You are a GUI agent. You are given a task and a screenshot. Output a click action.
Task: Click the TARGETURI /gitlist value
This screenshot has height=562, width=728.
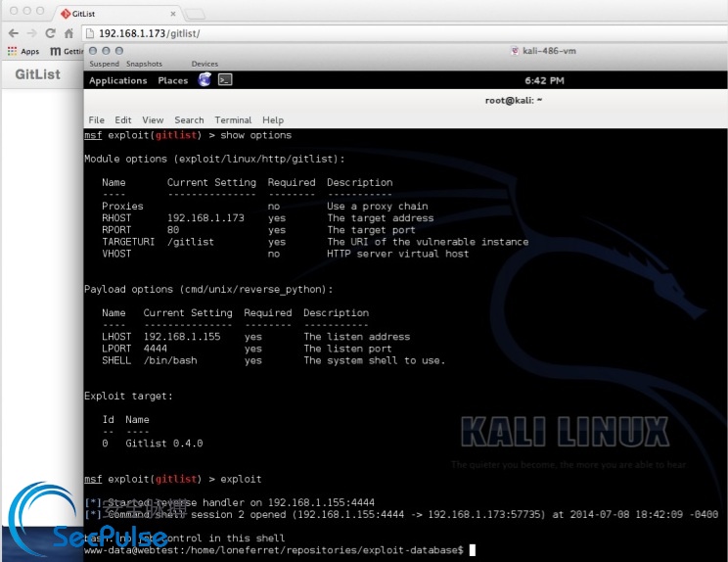pos(191,242)
